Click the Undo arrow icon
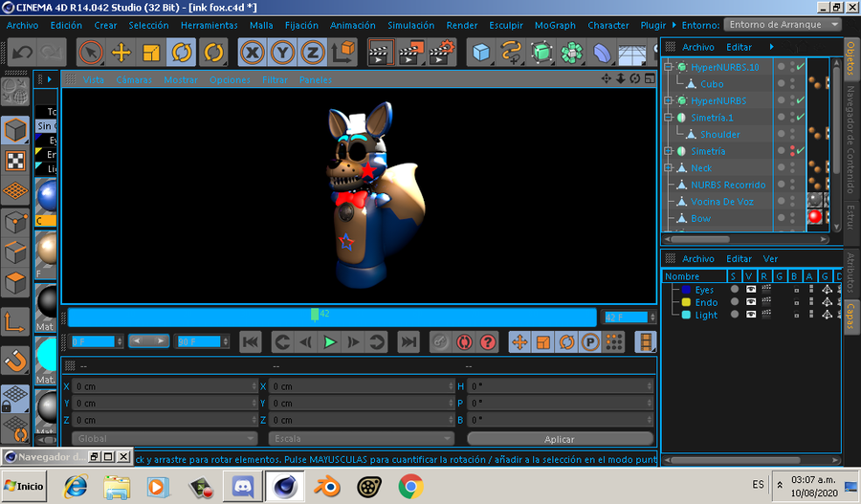The height and width of the screenshot is (504, 861). pos(23,53)
